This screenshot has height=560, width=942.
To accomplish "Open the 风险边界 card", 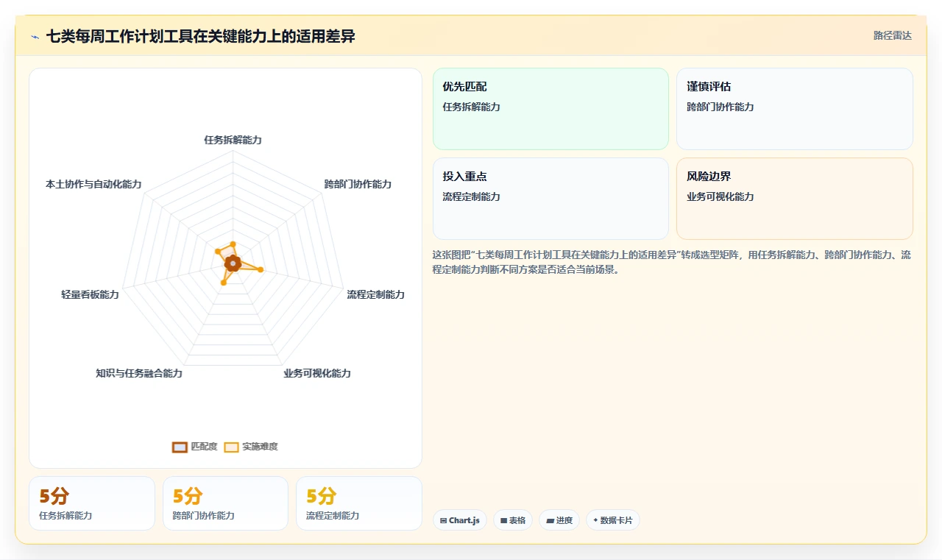I will point(795,199).
